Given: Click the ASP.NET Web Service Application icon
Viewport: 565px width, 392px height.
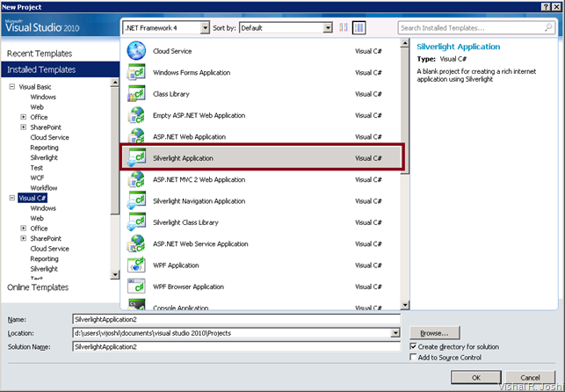Looking at the screenshot, I should point(136,243).
